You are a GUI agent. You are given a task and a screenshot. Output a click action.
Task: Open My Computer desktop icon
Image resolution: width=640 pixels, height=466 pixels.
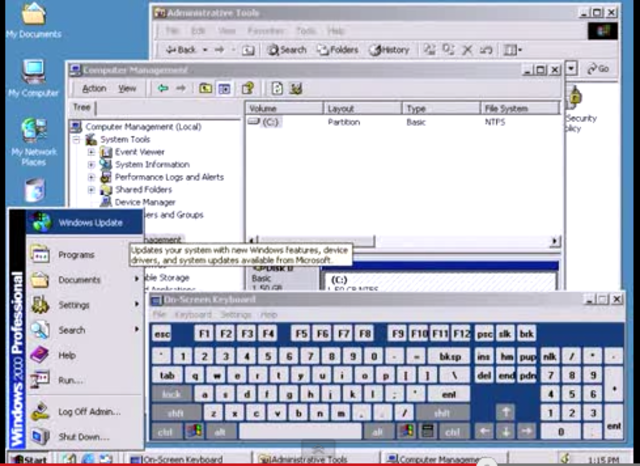[33, 78]
